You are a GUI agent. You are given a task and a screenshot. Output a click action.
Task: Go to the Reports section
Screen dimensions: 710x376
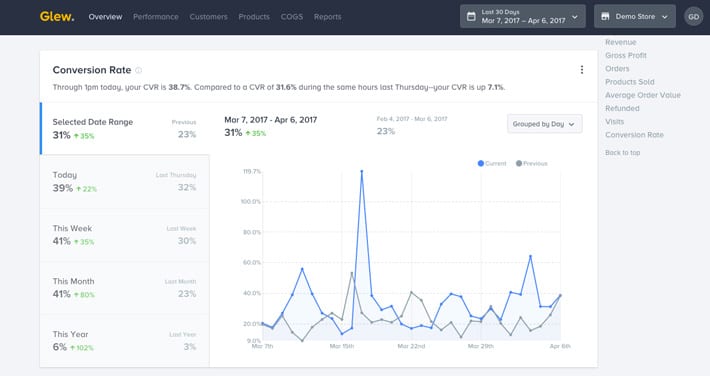click(327, 17)
